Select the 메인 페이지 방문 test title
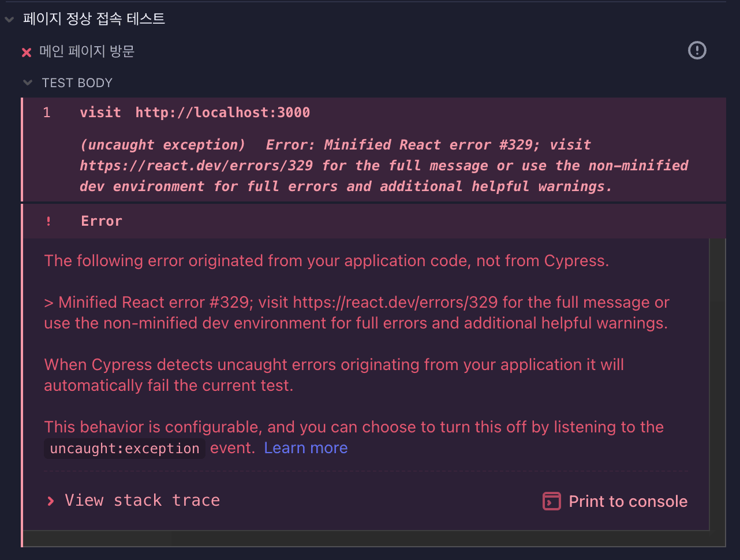 [x=87, y=51]
